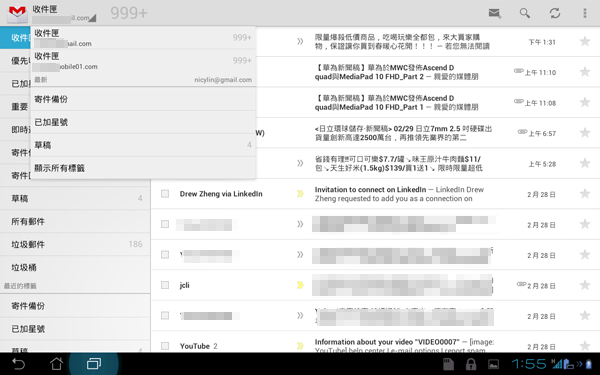Star the YouTube email
Viewport: 600px width, 375px height.
(585, 346)
